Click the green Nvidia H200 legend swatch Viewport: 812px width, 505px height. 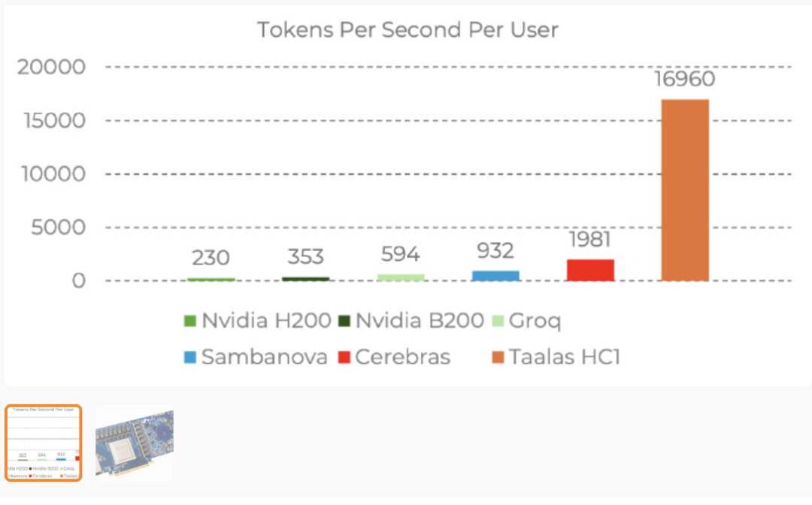[190, 322]
